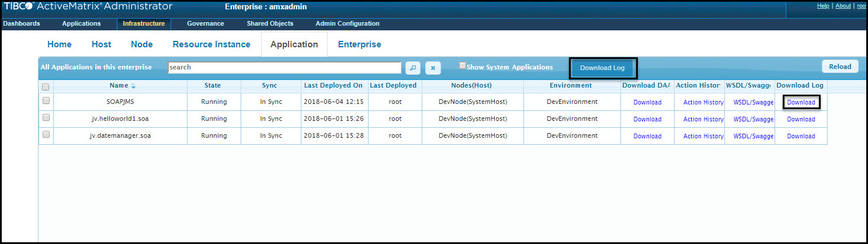
Task: Download the DAA for SOAPJMS
Action: pyautogui.click(x=647, y=103)
